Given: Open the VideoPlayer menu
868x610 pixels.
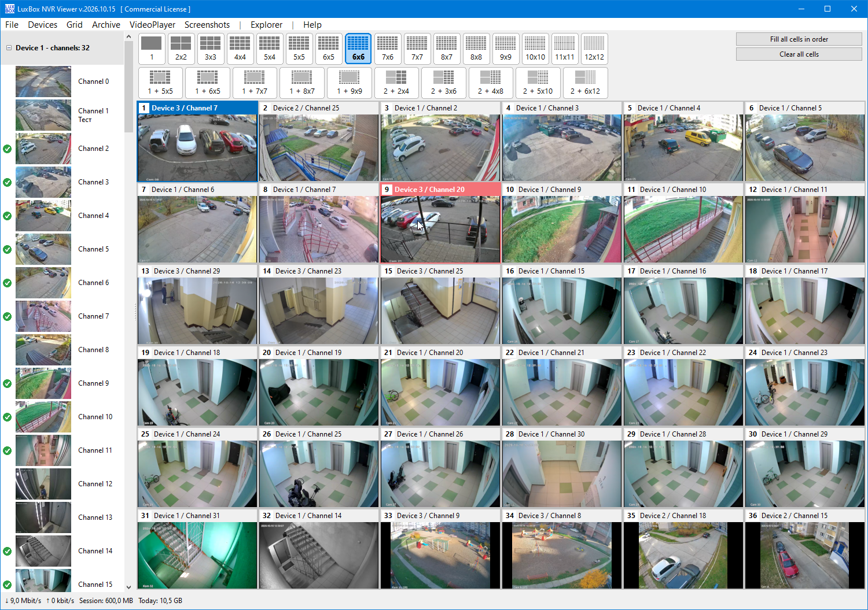Looking at the screenshot, I should [152, 25].
